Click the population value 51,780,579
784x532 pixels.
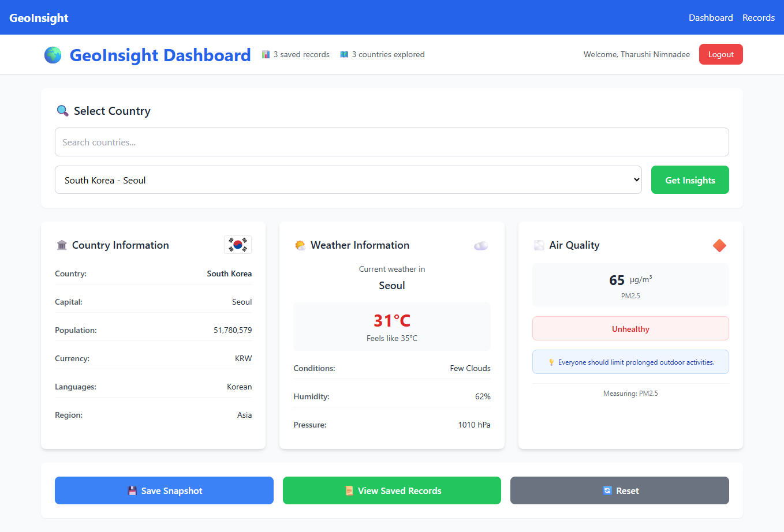point(233,330)
